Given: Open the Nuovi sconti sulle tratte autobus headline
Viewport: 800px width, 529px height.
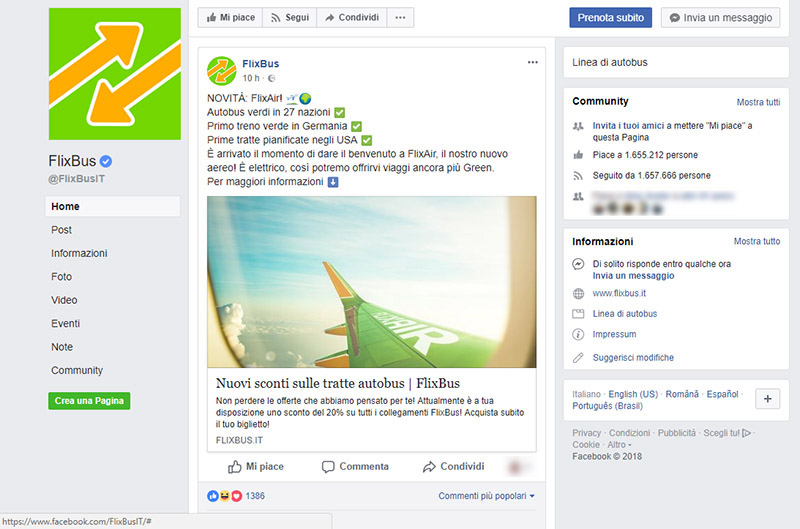Looking at the screenshot, I should 338,383.
